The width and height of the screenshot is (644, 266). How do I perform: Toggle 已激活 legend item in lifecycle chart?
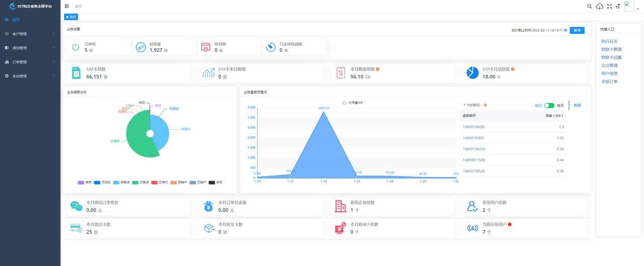140,182
